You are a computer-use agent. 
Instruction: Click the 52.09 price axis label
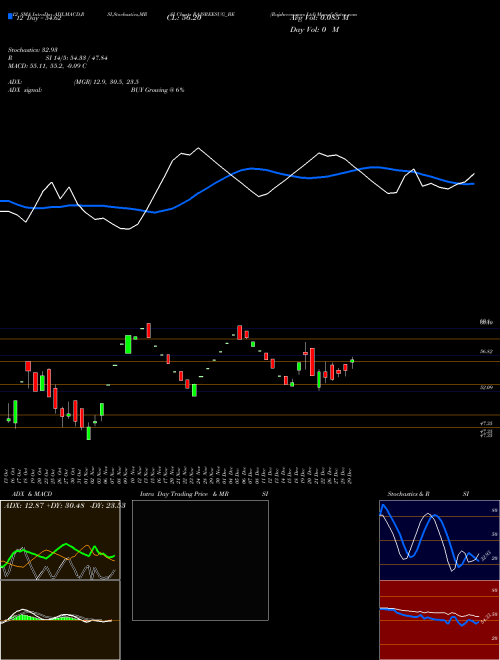487,387
